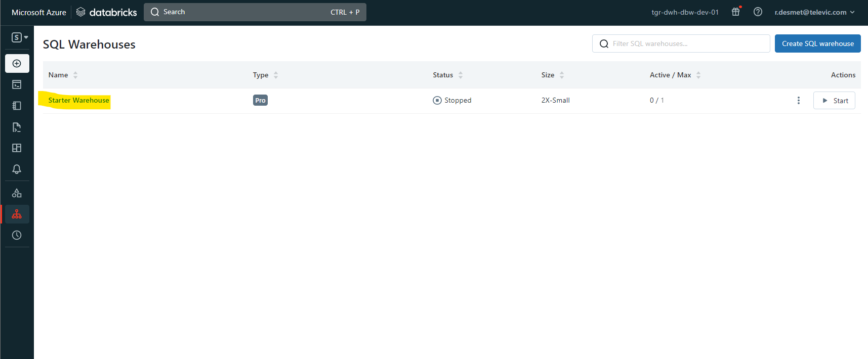This screenshot has height=359, width=868.
Task: Click the Create new plus icon in sidebar
Action: 17,64
